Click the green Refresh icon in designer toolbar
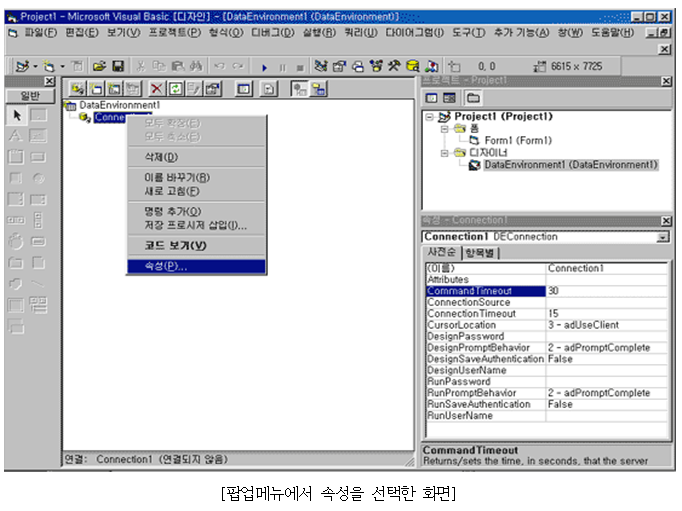The width and height of the screenshot is (682, 511). pyautogui.click(x=175, y=89)
